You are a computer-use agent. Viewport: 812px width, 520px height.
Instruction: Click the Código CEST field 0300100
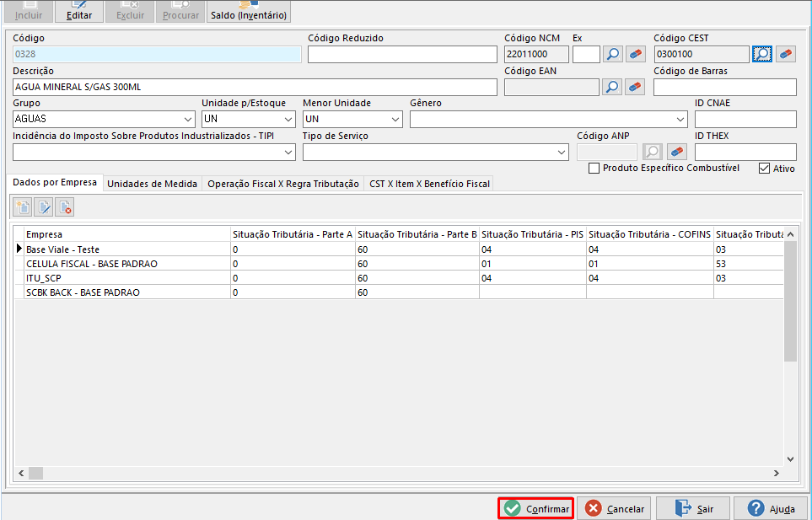click(x=702, y=54)
